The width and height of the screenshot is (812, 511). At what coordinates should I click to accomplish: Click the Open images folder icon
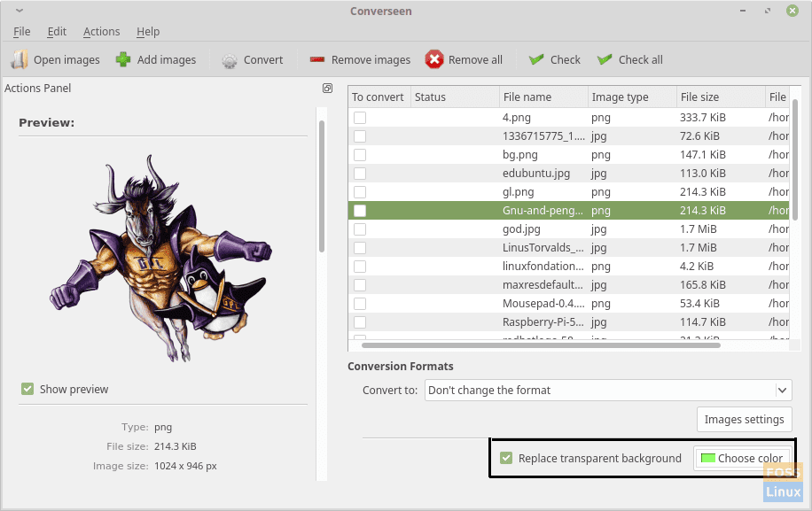[x=20, y=60]
